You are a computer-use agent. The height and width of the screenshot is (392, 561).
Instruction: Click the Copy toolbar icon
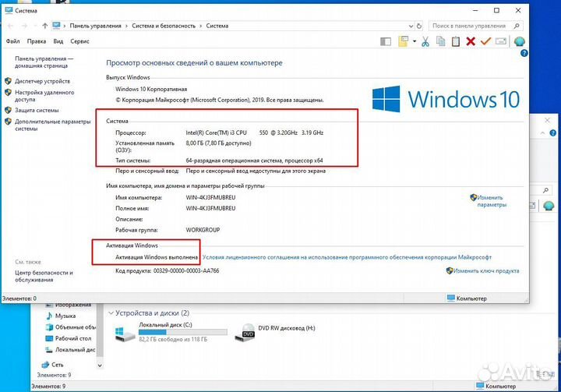441,41
